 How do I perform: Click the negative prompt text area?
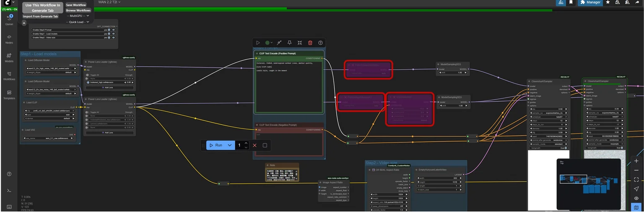(x=289, y=144)
